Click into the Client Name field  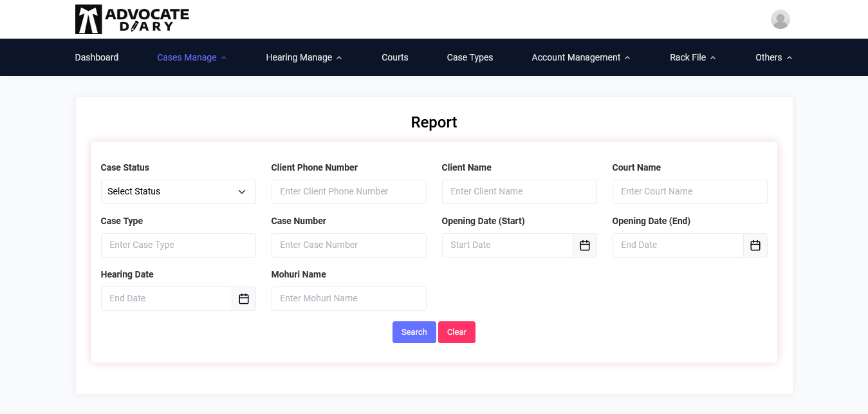point(519,192)
